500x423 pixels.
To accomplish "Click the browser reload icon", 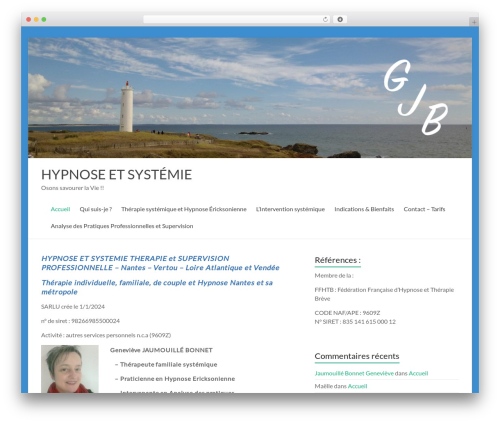I will [x=325, y=19].
